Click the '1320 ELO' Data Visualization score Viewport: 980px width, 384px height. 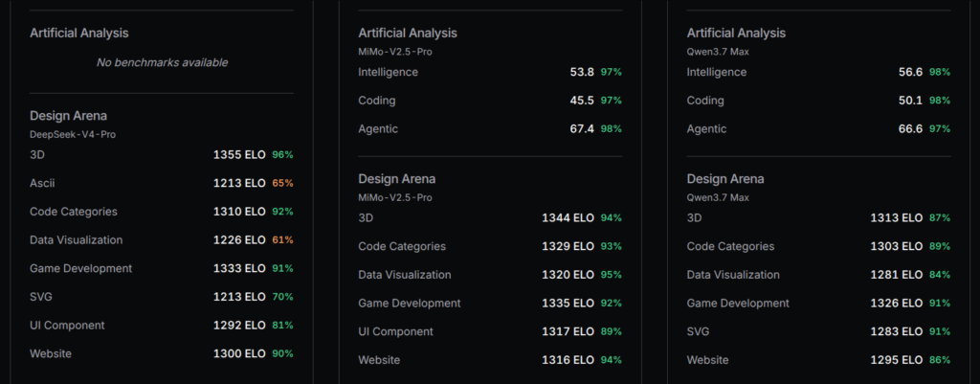tap(568, 275)
